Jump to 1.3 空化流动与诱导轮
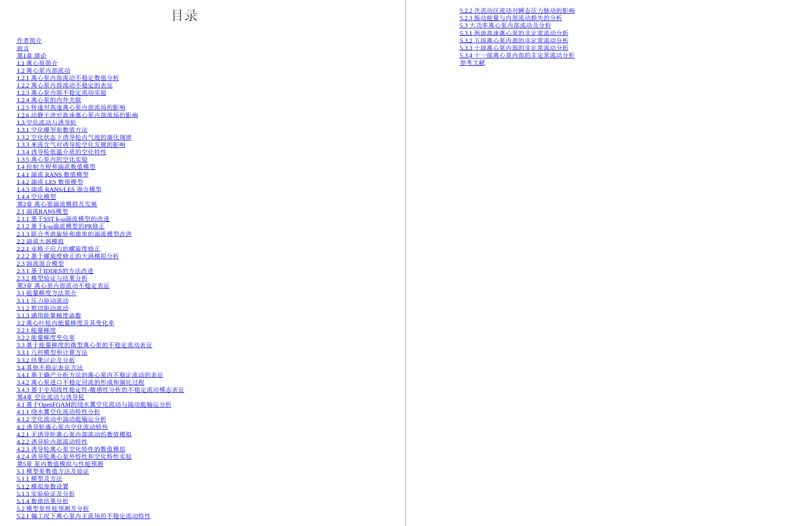Image resolution: width=812 pixels, height=526 pixels. tap(46, 122)
